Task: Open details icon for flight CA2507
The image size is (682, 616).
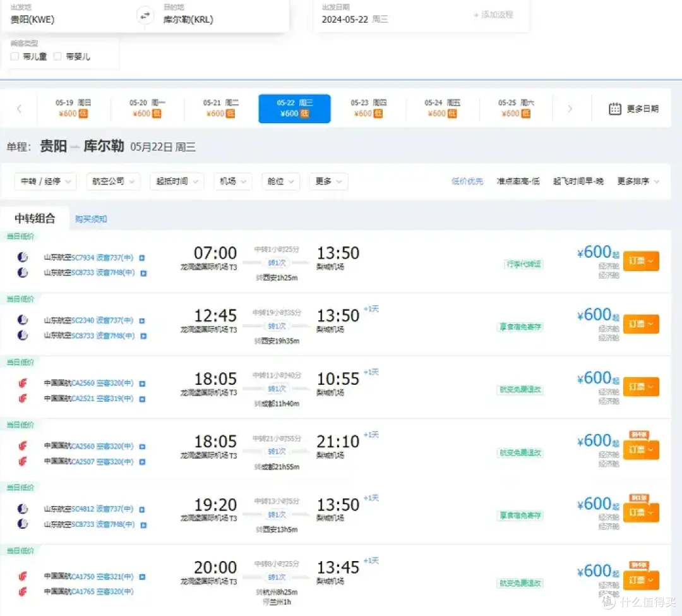Action: pos(142,462)
